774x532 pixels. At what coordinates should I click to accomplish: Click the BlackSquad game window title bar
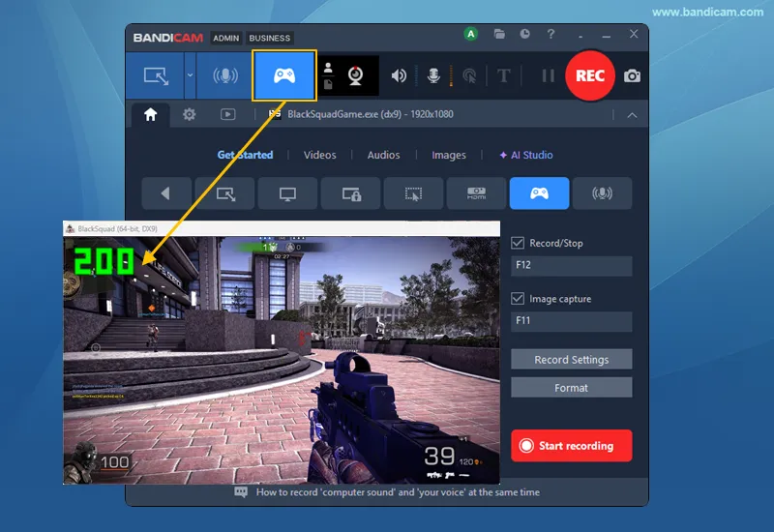pos(282,228)
